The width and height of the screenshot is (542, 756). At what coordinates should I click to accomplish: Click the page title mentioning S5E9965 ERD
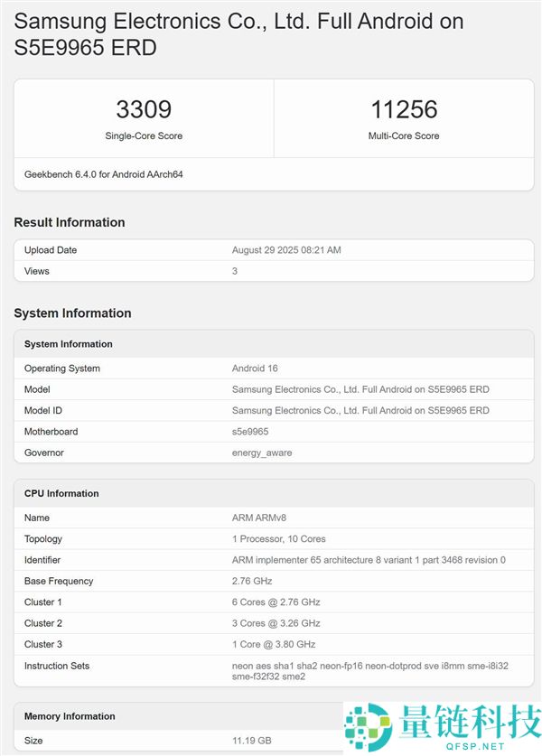tap(239, 33)
